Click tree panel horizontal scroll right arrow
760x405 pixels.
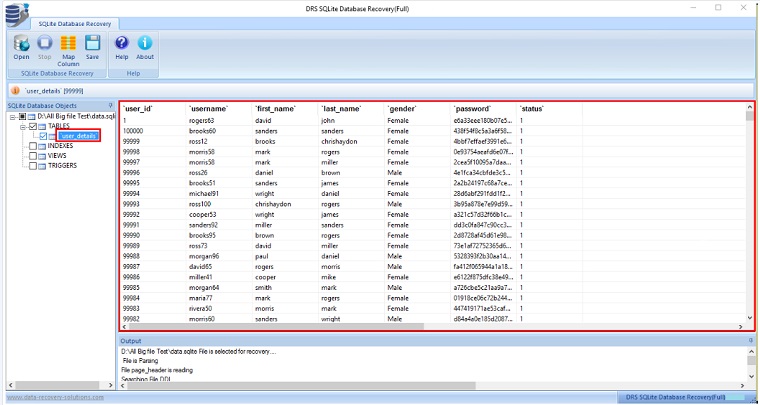click(x=111, y=385)
